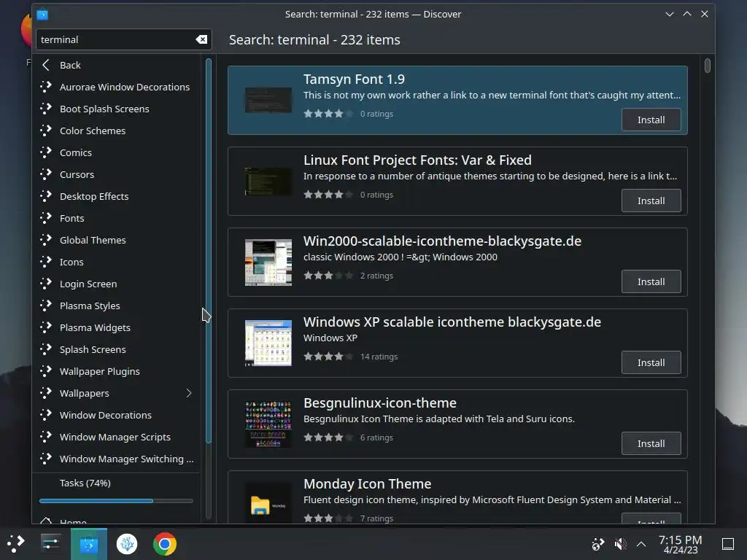Click the Color Schemes category icon
The width and height of the screenshot is (747, 560).
[x=46, y=131]
